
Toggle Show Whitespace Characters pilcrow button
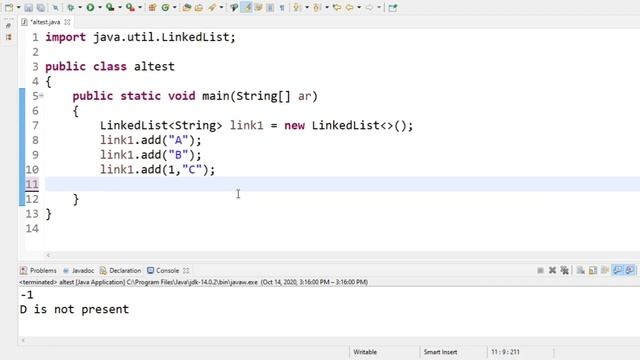pyautogui.click(x=282, y=7)
